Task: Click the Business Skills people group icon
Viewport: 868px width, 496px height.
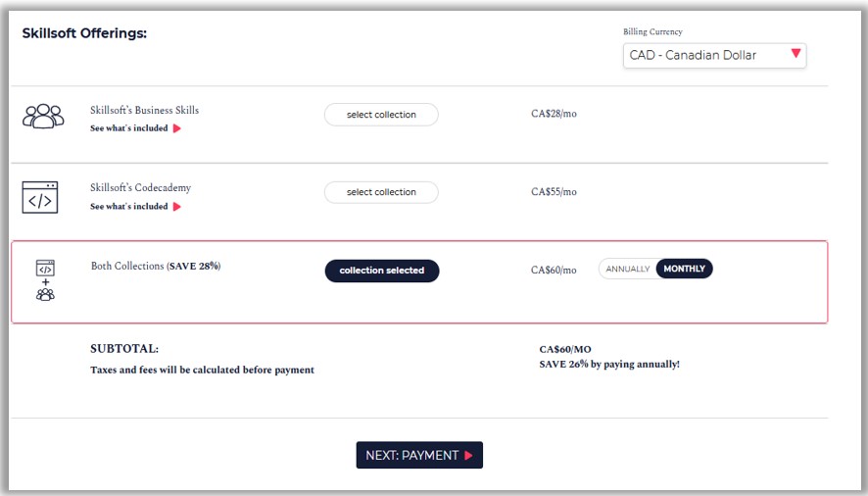Action: click(x=43, y=116)
